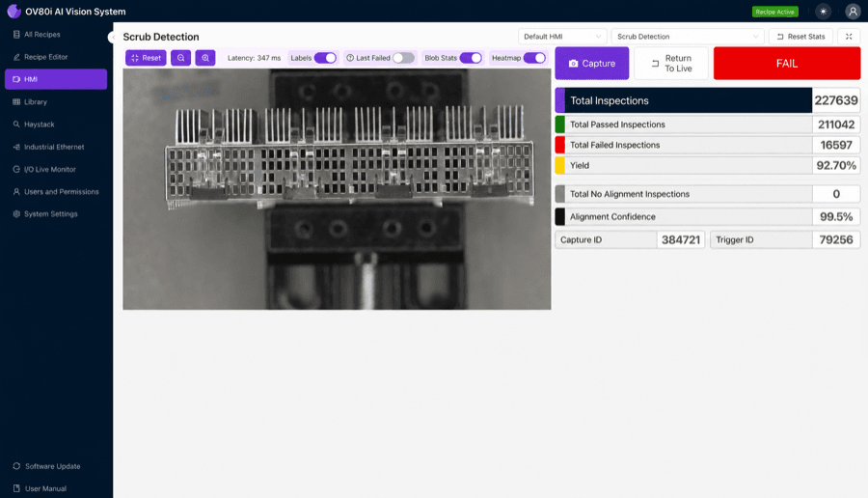Select the HMI sidebar item
Image resolution: width=868 pixels, height=498 pixels.
click(x=55, y=79)
